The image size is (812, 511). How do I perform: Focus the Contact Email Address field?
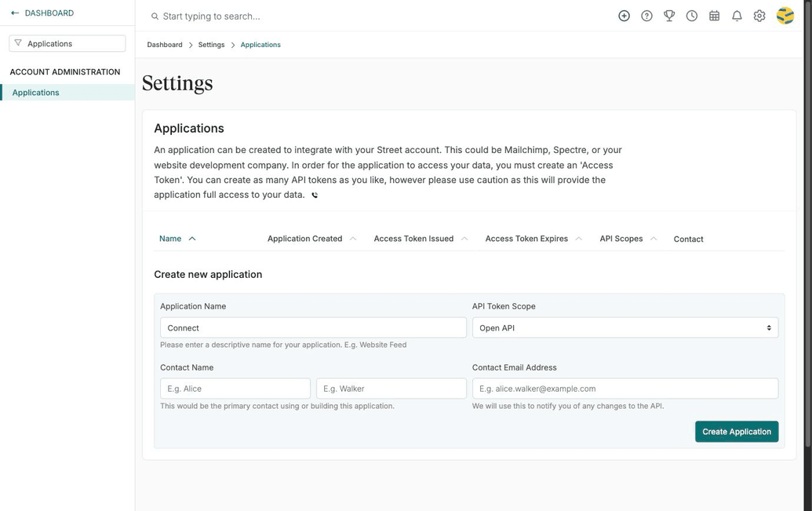pyautogui.click(x=625, y=389)
